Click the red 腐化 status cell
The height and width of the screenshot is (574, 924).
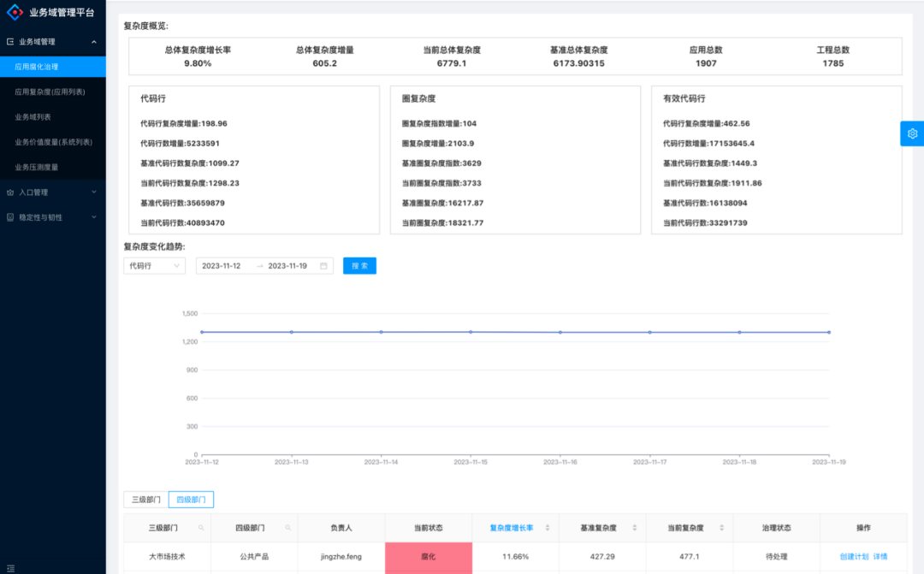click(x=429, y=557)
